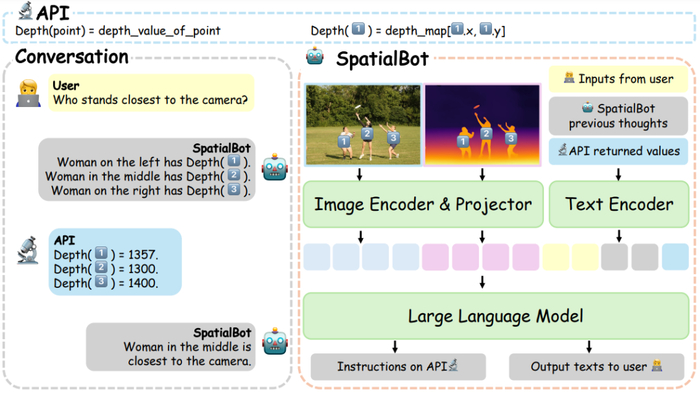This screenshot has height=393, width=700.
Task: Click marker 1 on the depth map
Action: click(x=463, y=142)
